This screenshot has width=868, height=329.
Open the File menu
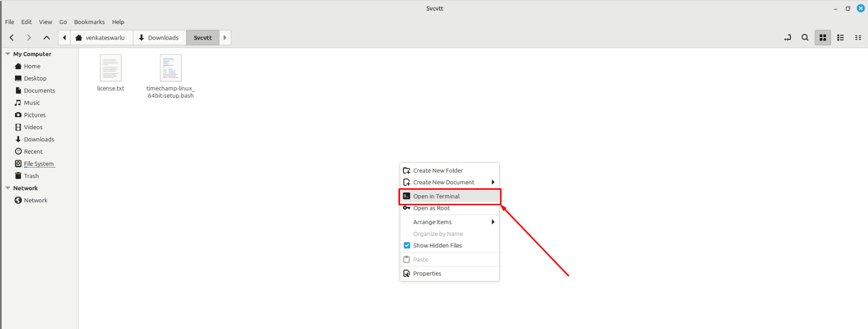10,22
